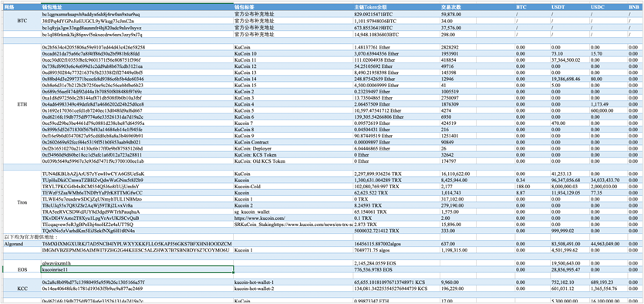Click the Algorand network label cell
Image resolution: width=644 pixels, height=304 pixels.
coord(22,244)
